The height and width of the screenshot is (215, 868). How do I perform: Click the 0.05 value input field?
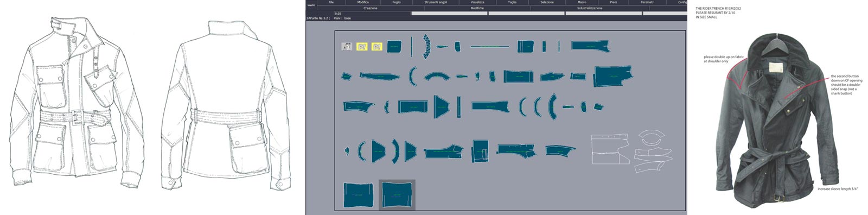click(x=372, y=14)
